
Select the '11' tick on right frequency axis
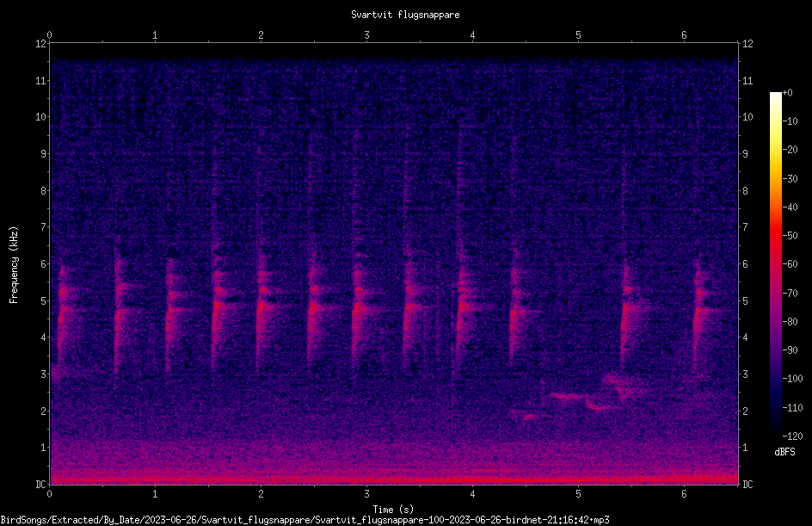tap(747, 81)
